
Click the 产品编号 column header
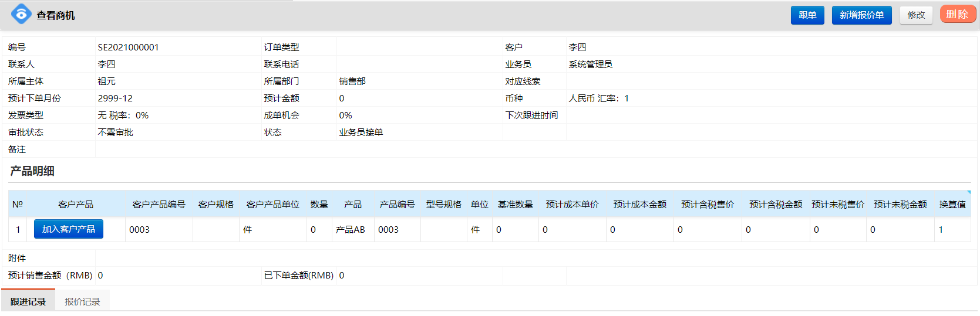[x=397, y=205]
